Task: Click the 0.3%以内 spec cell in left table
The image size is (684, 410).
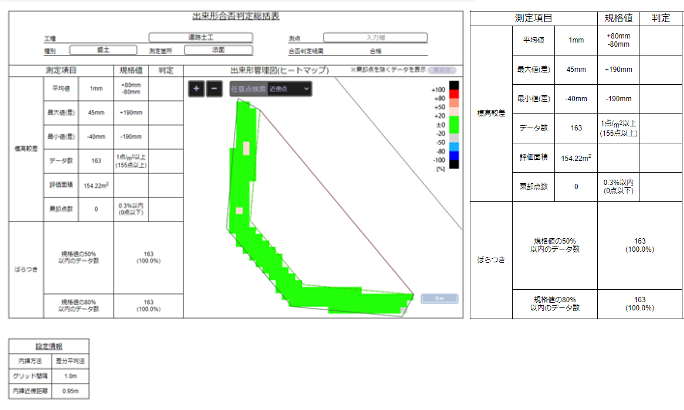Action: [131, 209]
